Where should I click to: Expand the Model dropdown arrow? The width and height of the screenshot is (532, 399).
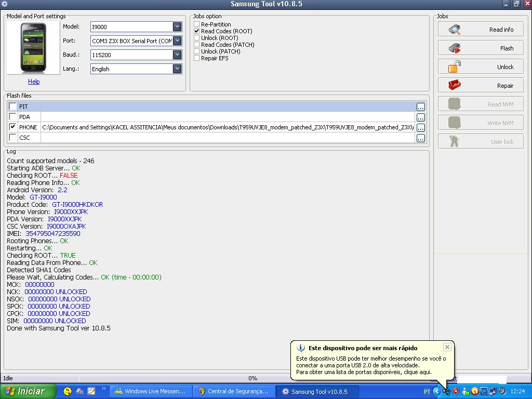[177, 26]
